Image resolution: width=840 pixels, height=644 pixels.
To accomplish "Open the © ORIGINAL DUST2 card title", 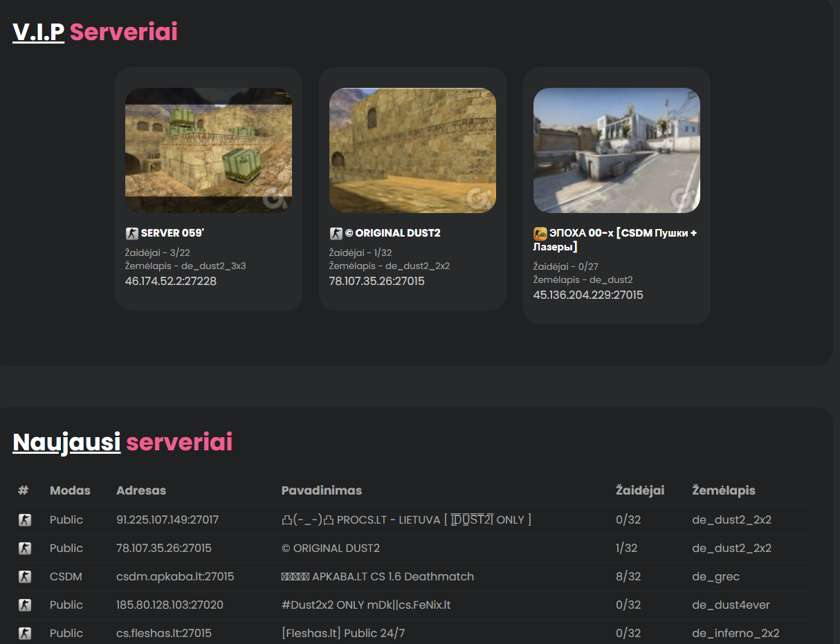I will 392,233.
